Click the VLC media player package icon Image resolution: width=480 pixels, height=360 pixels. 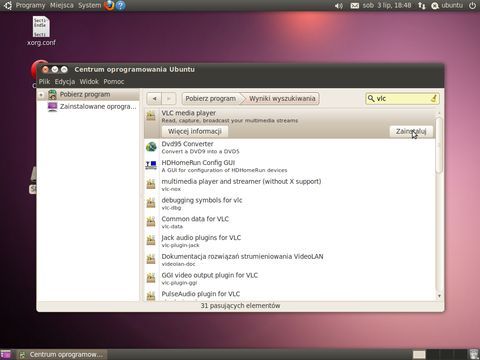(151, 116)
